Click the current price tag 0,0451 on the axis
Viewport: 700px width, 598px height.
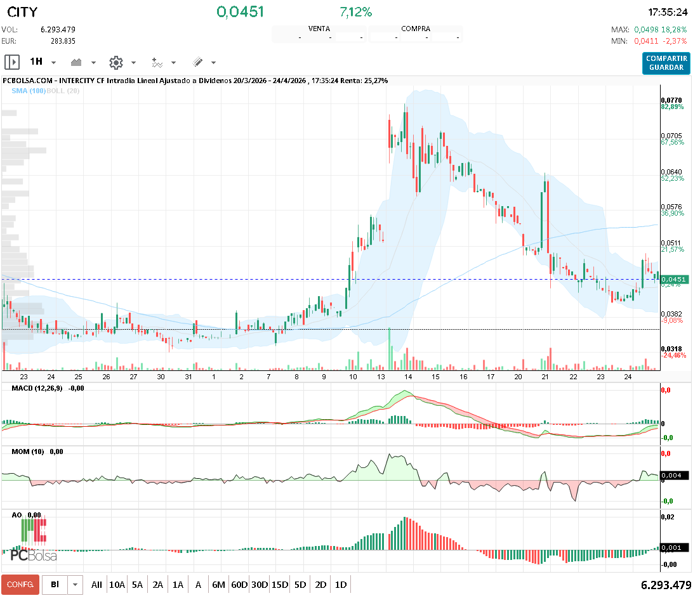(673, 280)
